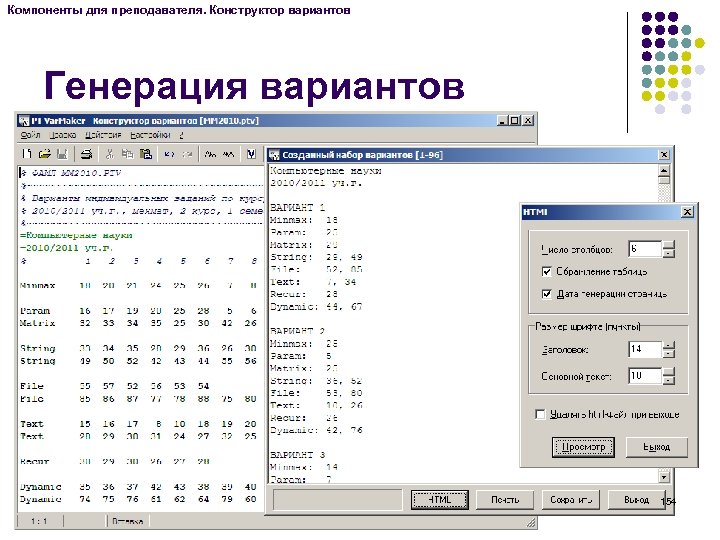This screenshot has width=720, height=540.
Task: Click the resize grip of VarMaker window
Action: click(x=531, y=523)
